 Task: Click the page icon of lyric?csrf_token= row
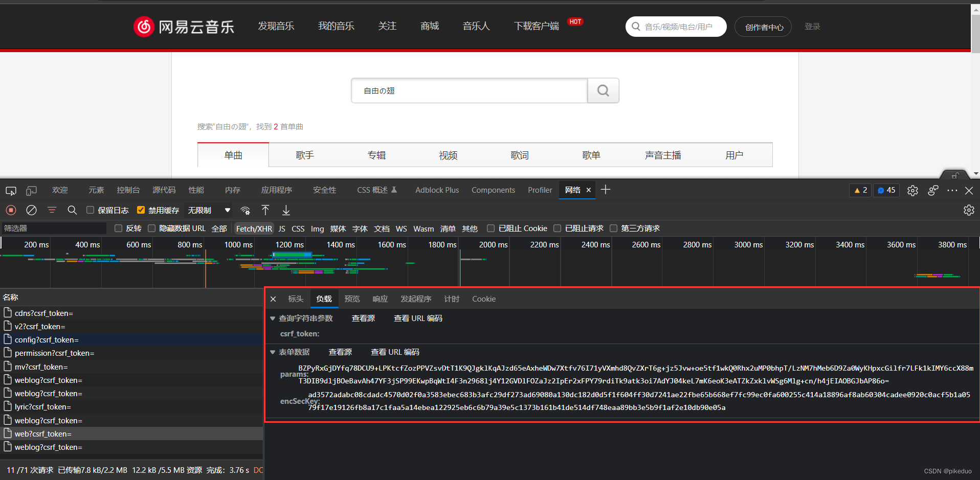[x=8, y=406]
